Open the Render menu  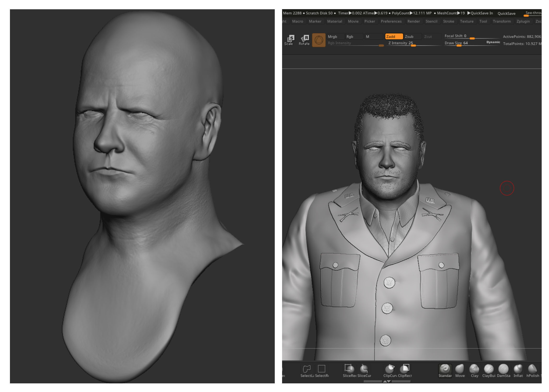pyautogui.click(x=414, y=21)
